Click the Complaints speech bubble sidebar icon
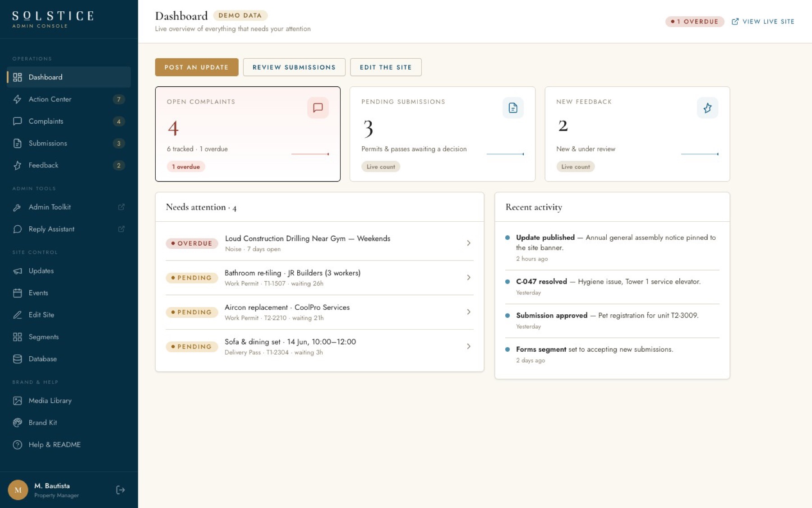Viewport: 812px width, 508px height. pyautogui.click(x=18, y=121)
